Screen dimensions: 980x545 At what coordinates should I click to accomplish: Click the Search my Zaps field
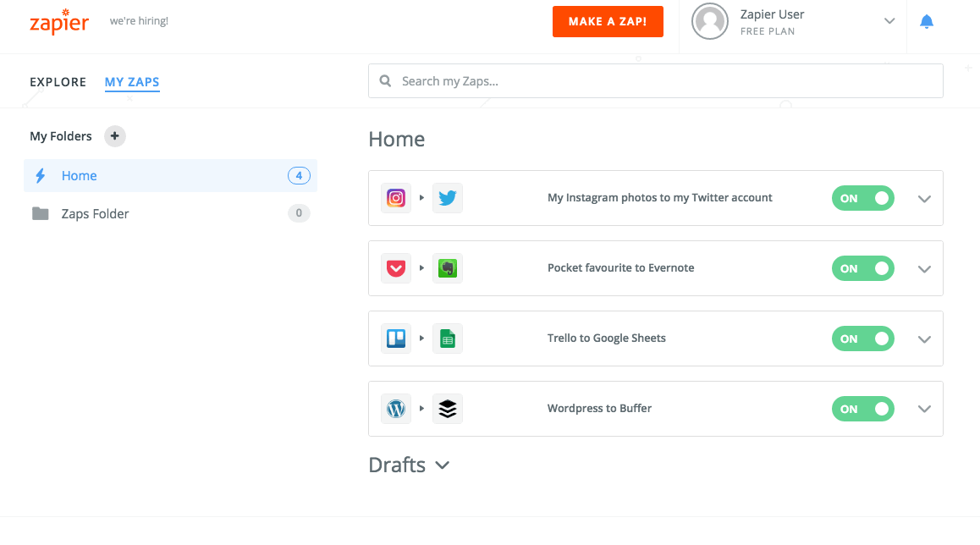click(656, 80)
